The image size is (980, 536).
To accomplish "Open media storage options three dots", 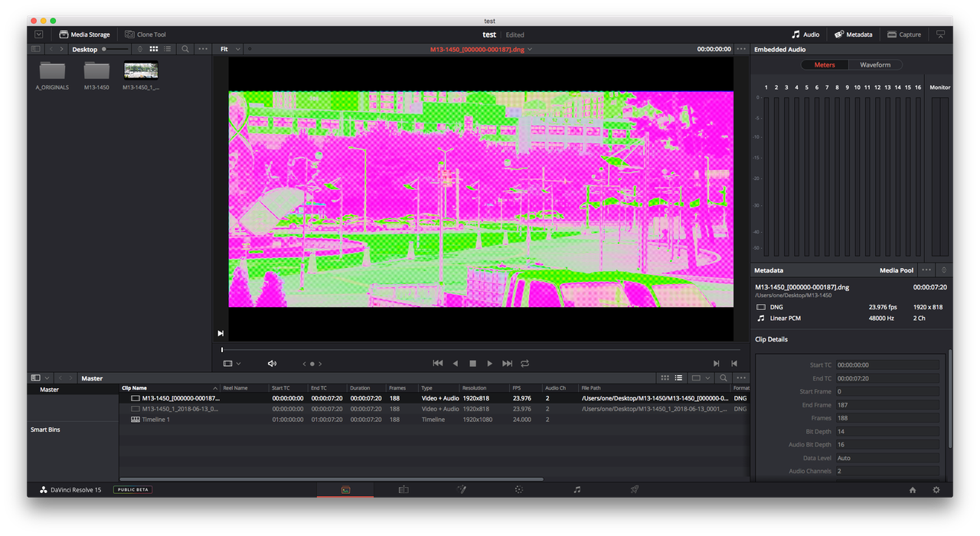I will point(203,49).
